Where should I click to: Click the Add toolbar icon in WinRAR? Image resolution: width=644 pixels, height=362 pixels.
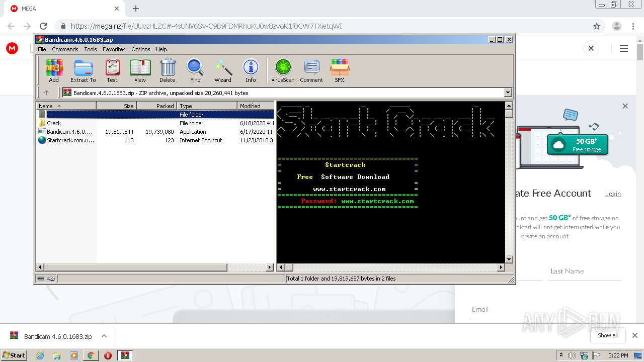point(54,70)
